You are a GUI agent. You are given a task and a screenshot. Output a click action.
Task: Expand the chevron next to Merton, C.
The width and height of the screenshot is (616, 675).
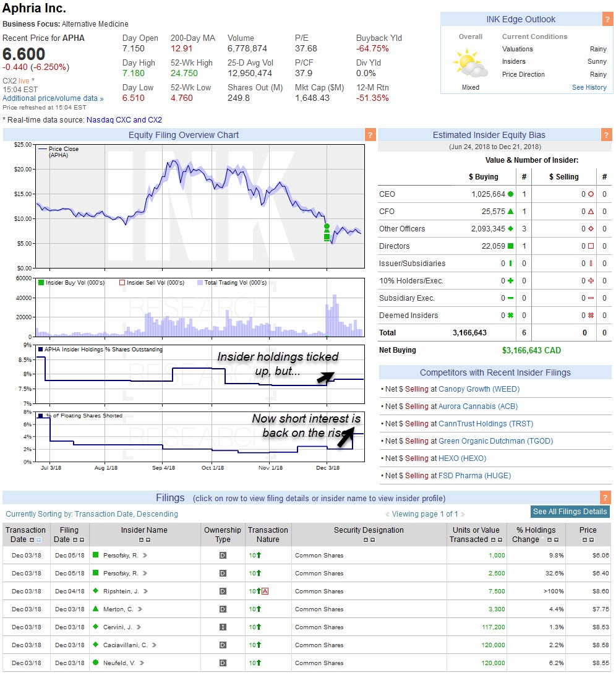pos(140,609)
